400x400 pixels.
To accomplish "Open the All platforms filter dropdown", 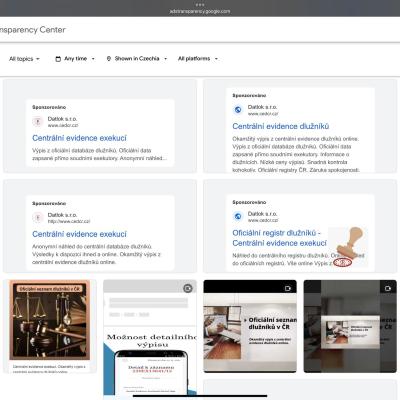I will pyautogui.click(x=198, y=59).
